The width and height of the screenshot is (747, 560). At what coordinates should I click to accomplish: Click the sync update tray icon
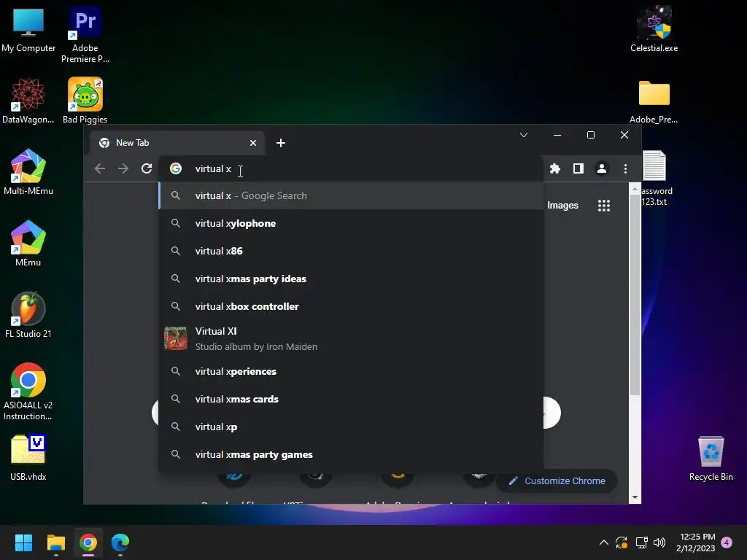click(622, 542)
